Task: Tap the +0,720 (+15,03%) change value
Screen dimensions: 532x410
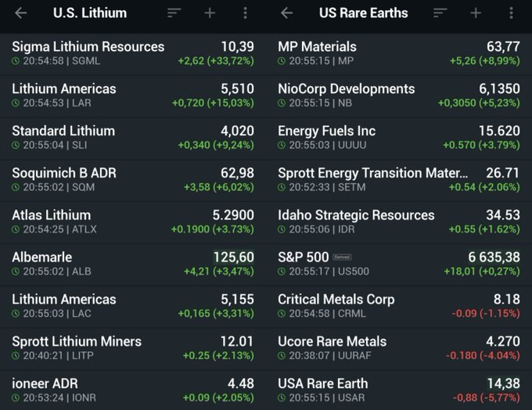Action: [x=213, y=102]
